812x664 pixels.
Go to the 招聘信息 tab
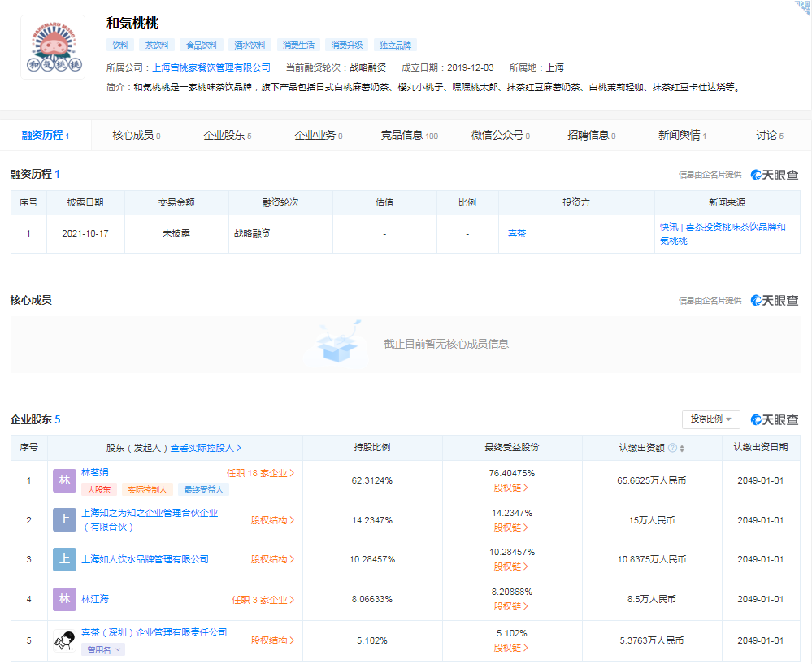click(x=592, y=136)
